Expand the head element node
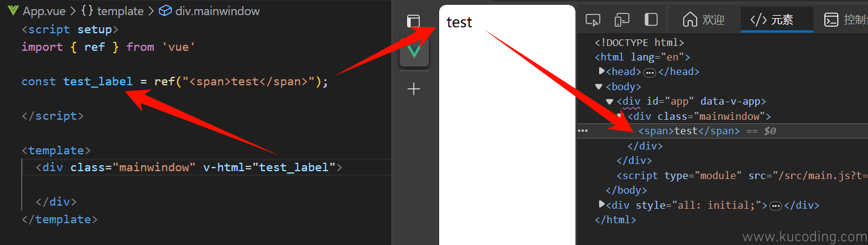Screen dimensions: 868x245 click(601, 71)
